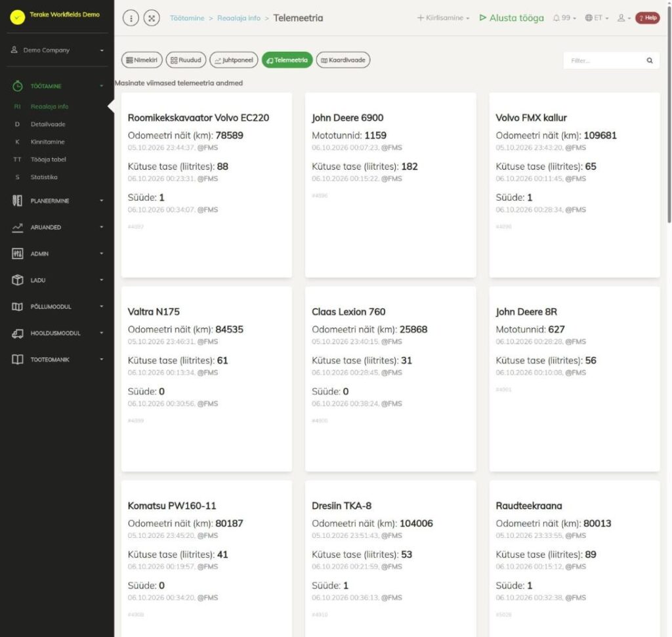Start work with Alusta tööga
Viewport: 672px width, 637px height.
pyautogui.click(x=511, y=18)
